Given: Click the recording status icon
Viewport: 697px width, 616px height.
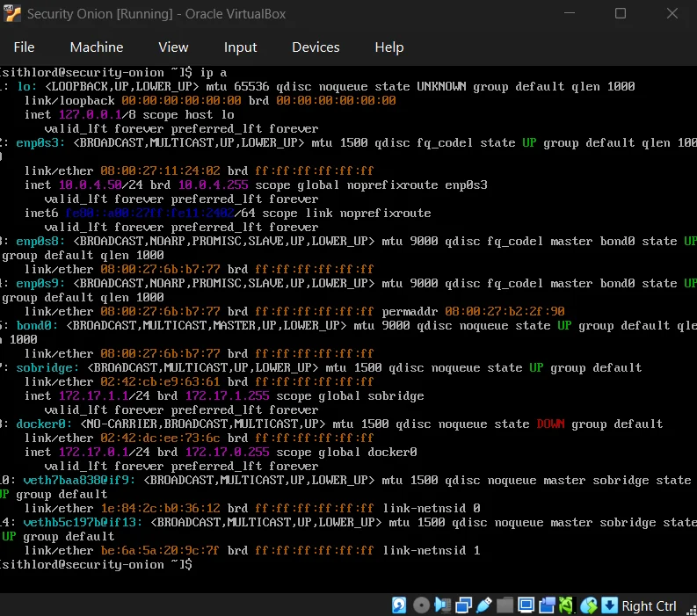Looking at the screenshot, I should [x=548, y=605].
